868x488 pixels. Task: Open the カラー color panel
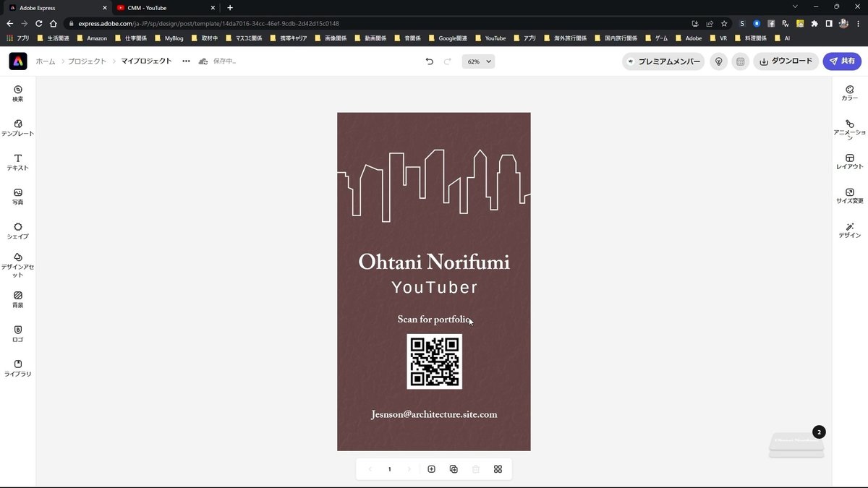[x=850, y=93]
